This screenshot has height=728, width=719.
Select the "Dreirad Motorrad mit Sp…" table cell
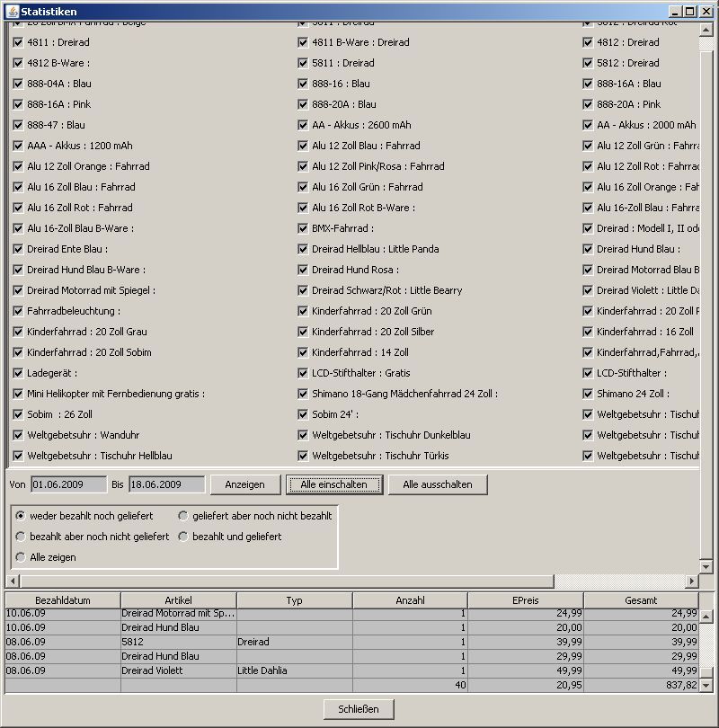pos(179,613)
